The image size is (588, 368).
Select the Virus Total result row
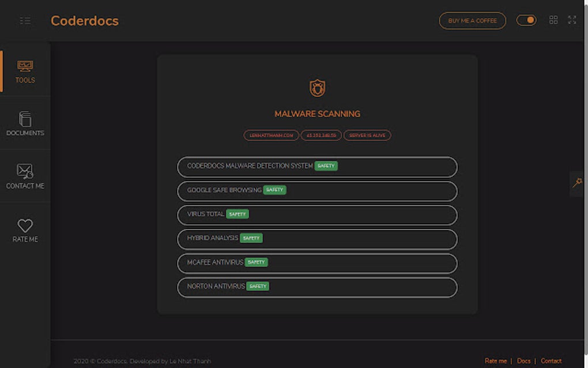point(317,215)
